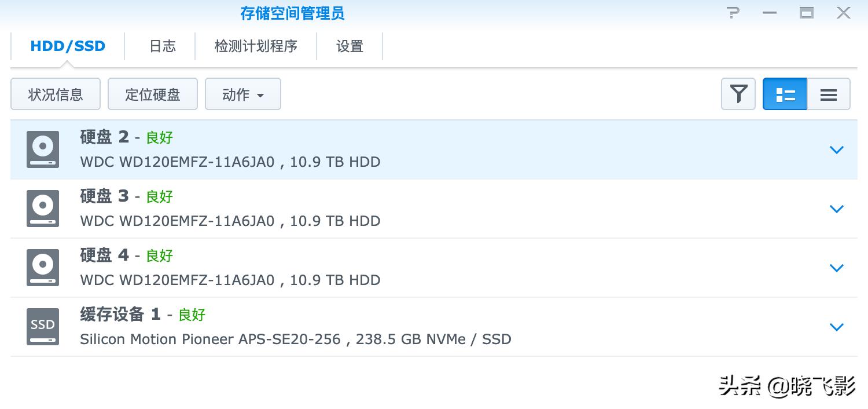This screenshot has height=409, width=868.
Task: Expand details for 硬盘 2
Action: point(836,149)
